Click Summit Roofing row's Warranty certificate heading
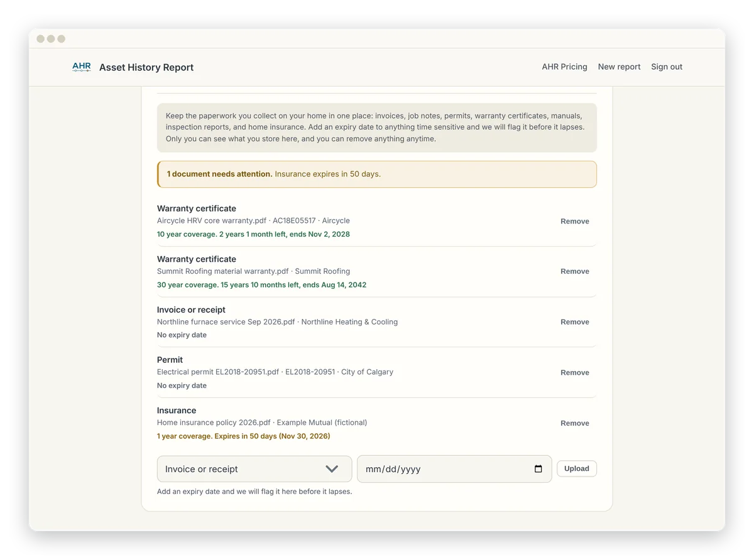 (197, 259)
